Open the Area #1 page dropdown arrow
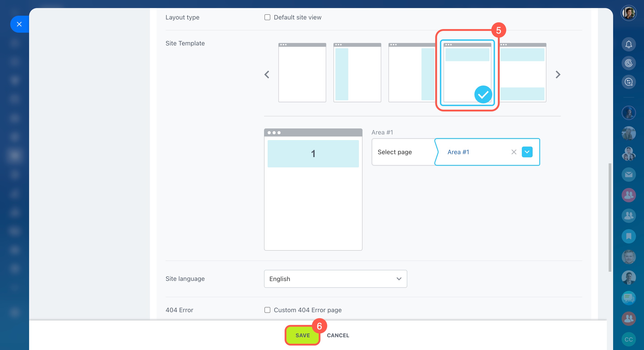Image resolution: width=644 pixels, height=350 pixels. tap(527, 152)
